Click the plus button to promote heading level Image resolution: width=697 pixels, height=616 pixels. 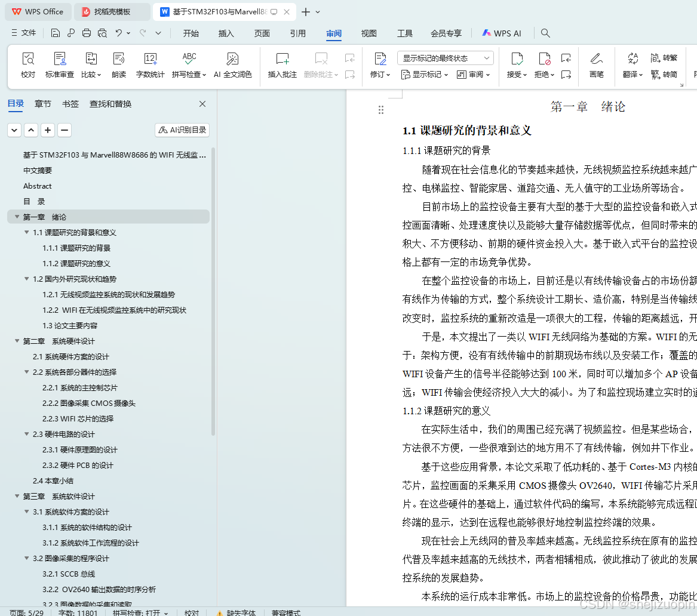pyautogui.click(x=48, y=130)
